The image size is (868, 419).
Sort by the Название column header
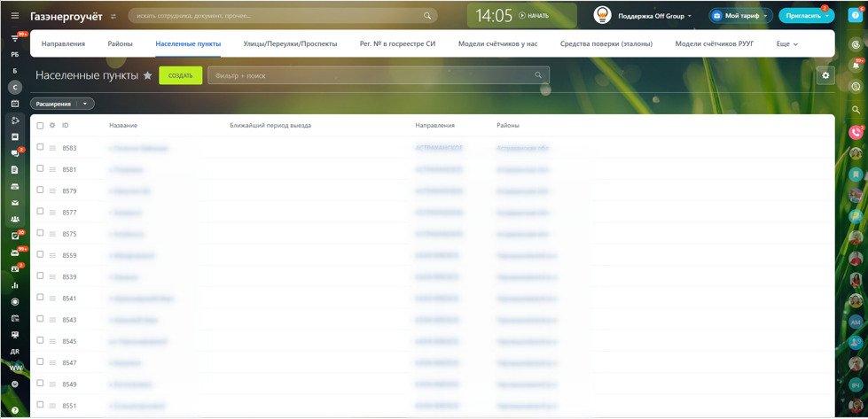click(123, 126)
